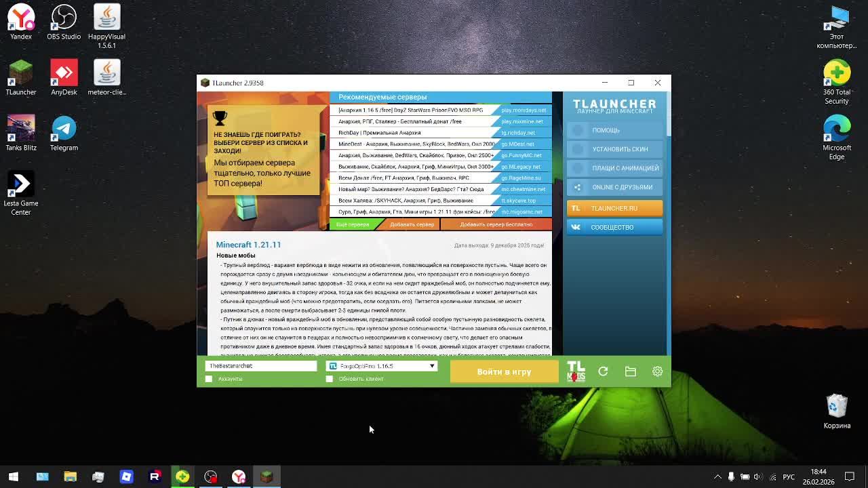Click Добавить сервер button

(412, 224)
